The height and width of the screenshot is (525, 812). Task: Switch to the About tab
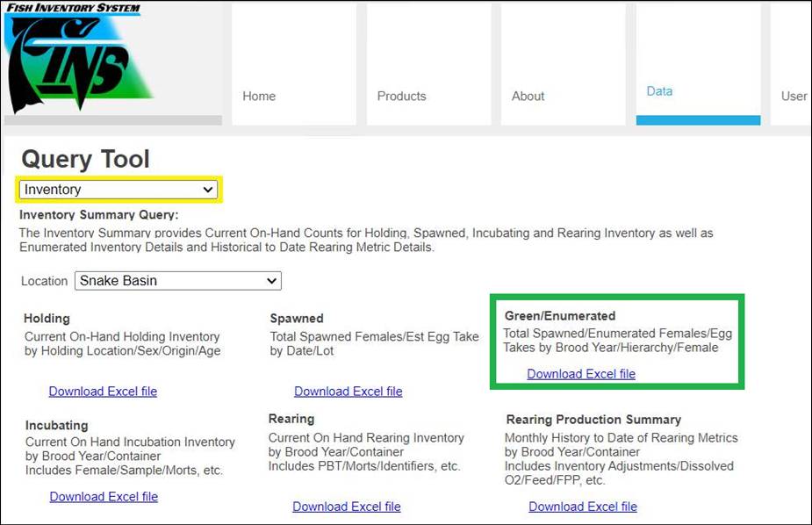click(528, 97)
